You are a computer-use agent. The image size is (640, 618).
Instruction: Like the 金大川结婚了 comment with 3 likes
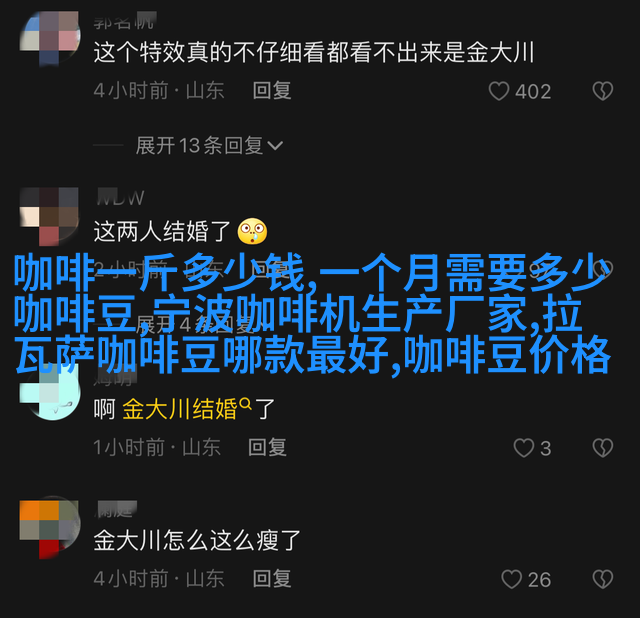524,448
